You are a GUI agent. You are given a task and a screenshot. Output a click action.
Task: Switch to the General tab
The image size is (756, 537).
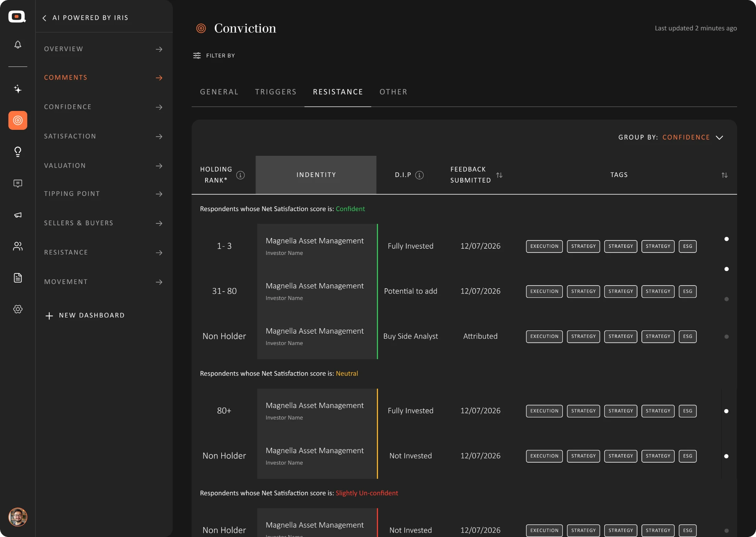pos(219,92)
